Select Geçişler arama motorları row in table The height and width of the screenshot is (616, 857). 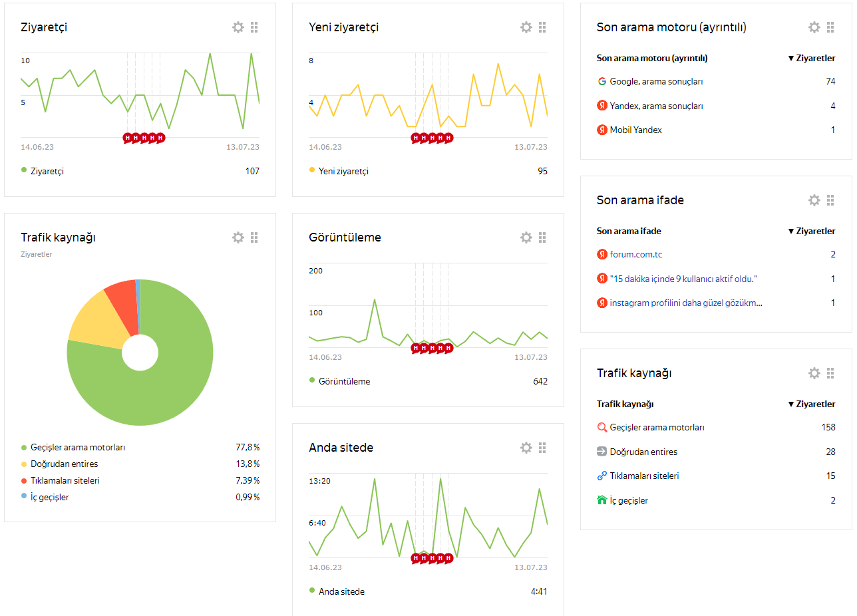point(716,427)
